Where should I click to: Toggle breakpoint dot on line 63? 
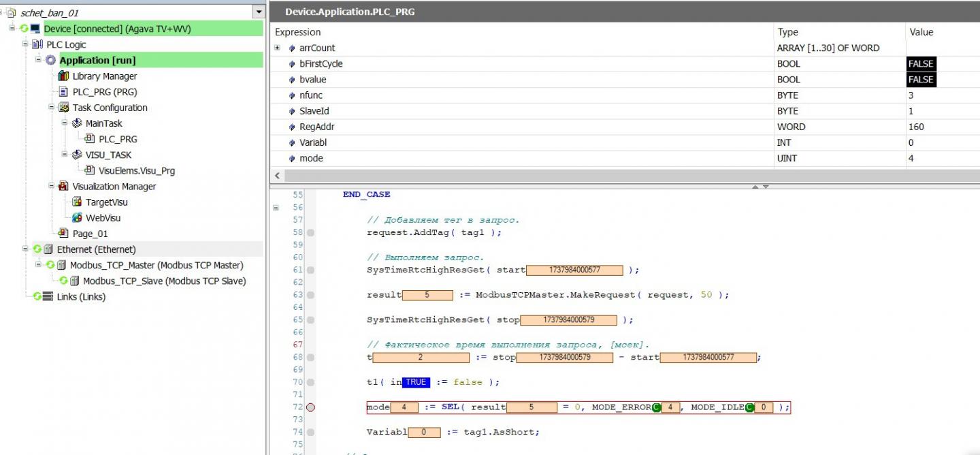[311, 295]
